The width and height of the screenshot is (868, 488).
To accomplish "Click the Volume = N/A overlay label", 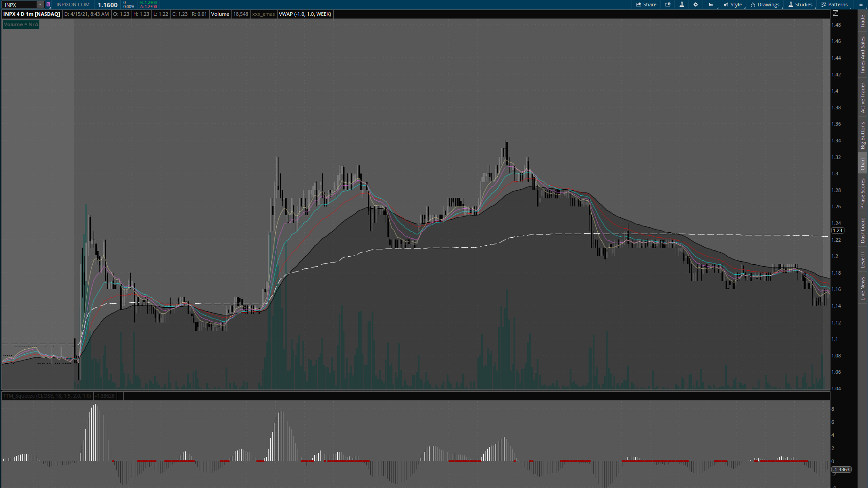I will pos(20,24).
